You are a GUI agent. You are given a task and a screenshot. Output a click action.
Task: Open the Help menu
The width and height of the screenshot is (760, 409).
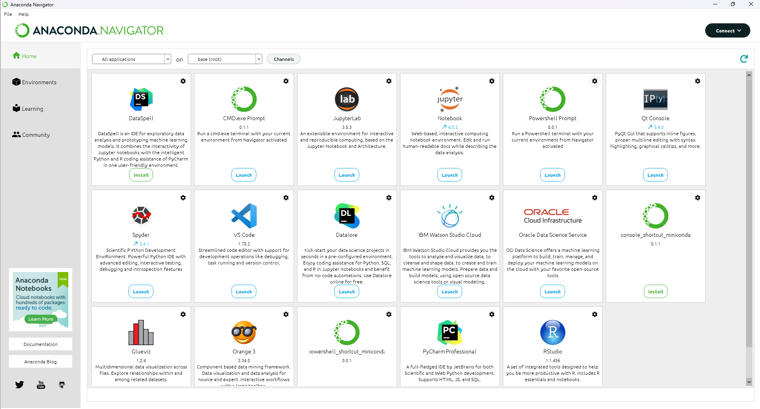pos(23,14)
